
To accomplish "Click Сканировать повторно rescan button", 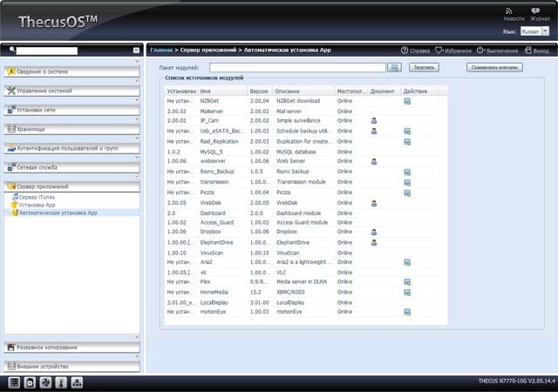I will (494, 67).
